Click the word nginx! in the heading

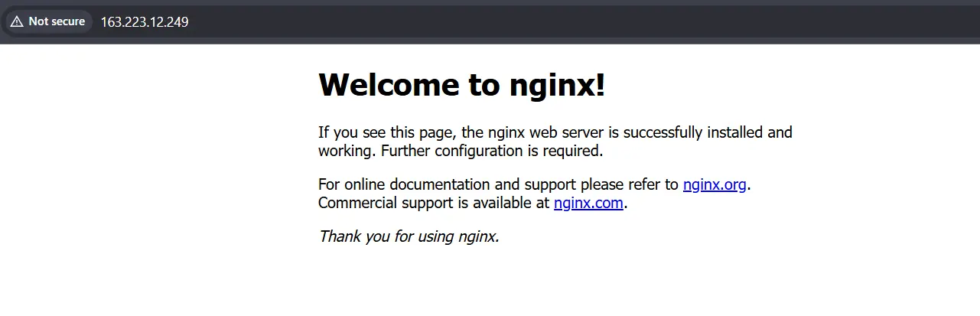click(x=557, y=85)
